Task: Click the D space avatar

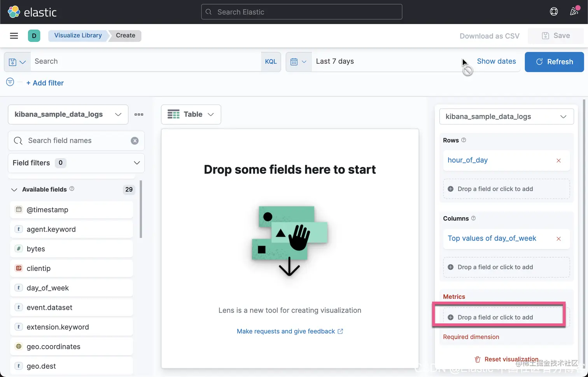Action: [x=34, y=36]
